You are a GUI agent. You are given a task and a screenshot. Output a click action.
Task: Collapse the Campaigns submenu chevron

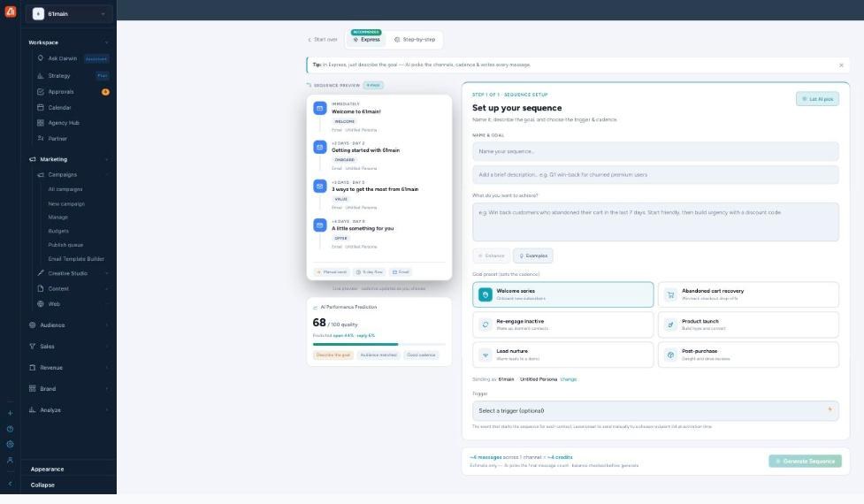[x=106, y=174]
